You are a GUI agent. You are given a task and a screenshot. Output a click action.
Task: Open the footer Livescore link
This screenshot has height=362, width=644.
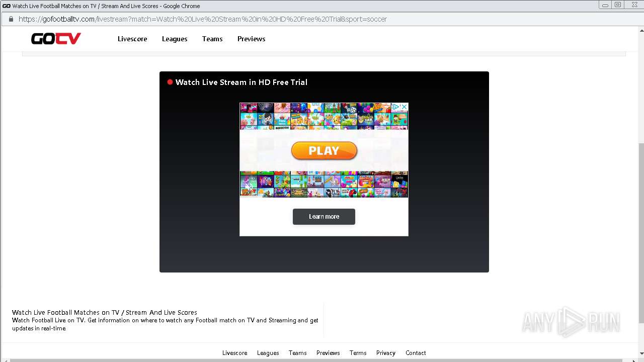[235, 353]
